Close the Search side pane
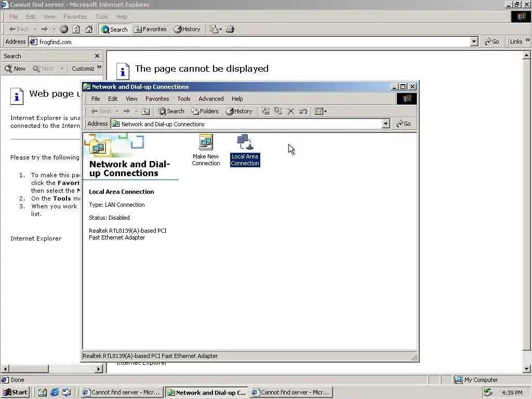 [x=97, y=56]
